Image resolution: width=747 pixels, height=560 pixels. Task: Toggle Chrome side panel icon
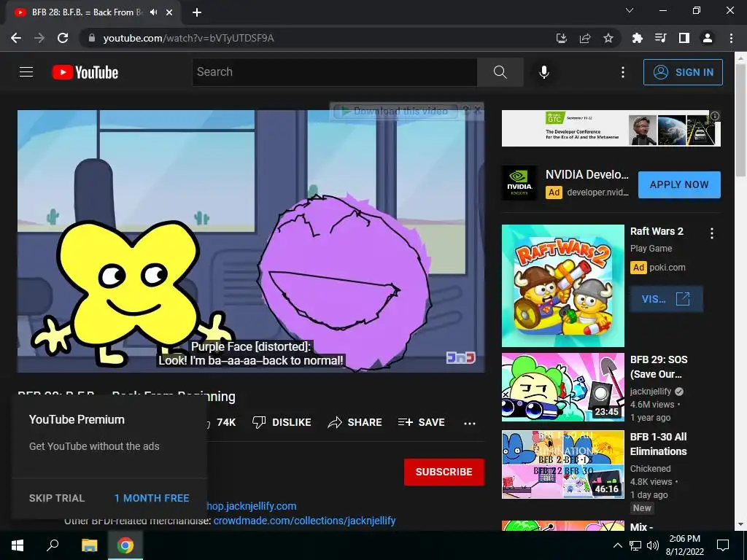click(684, 38)
